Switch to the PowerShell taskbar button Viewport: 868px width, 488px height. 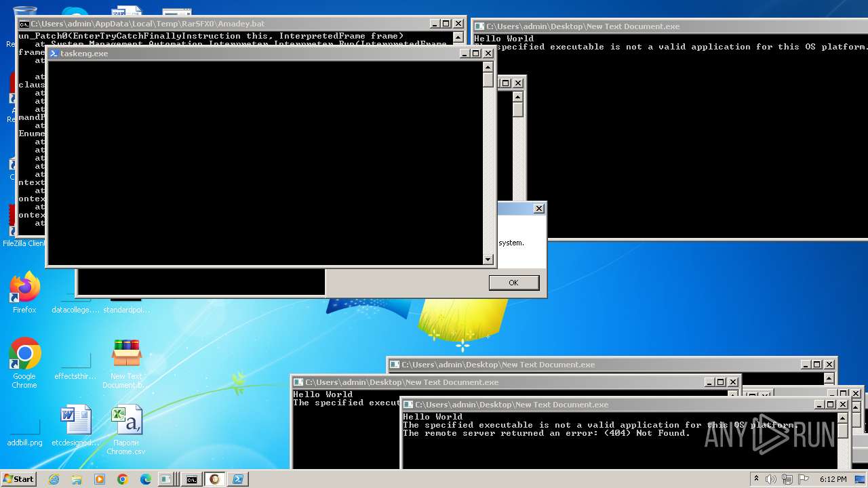click(238, 479)
